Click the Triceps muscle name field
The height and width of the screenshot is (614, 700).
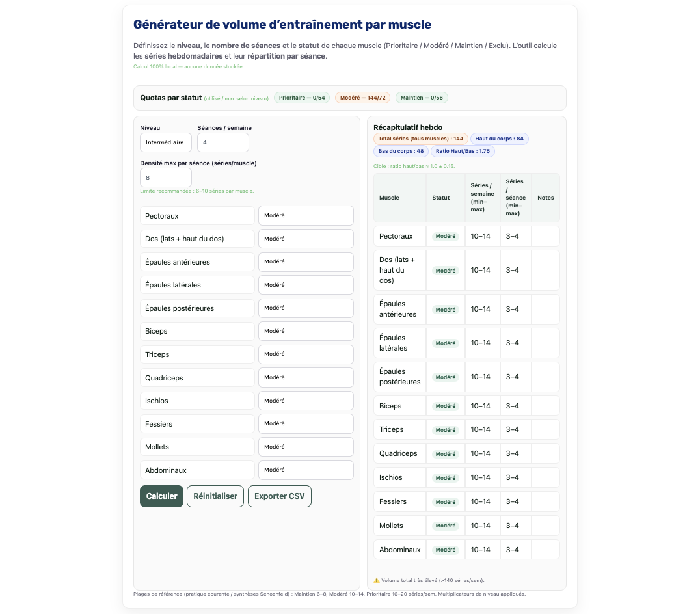point(197,354)
